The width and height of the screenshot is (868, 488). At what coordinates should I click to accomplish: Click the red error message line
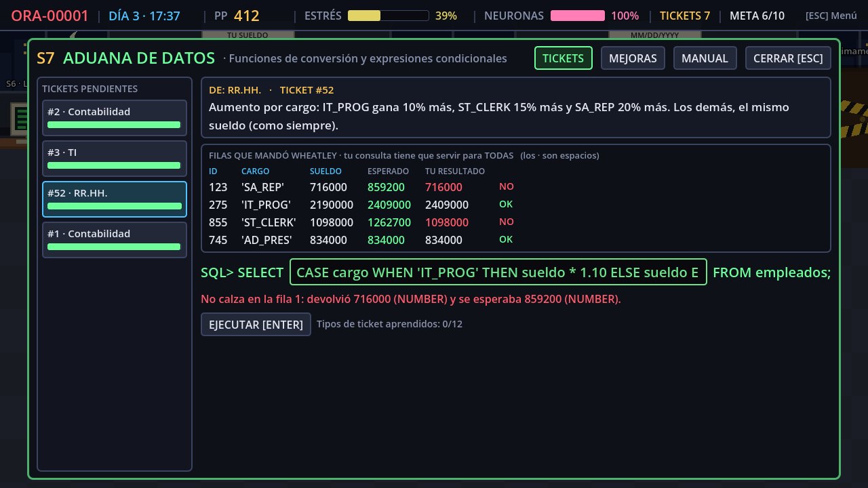tap(411, 299)
